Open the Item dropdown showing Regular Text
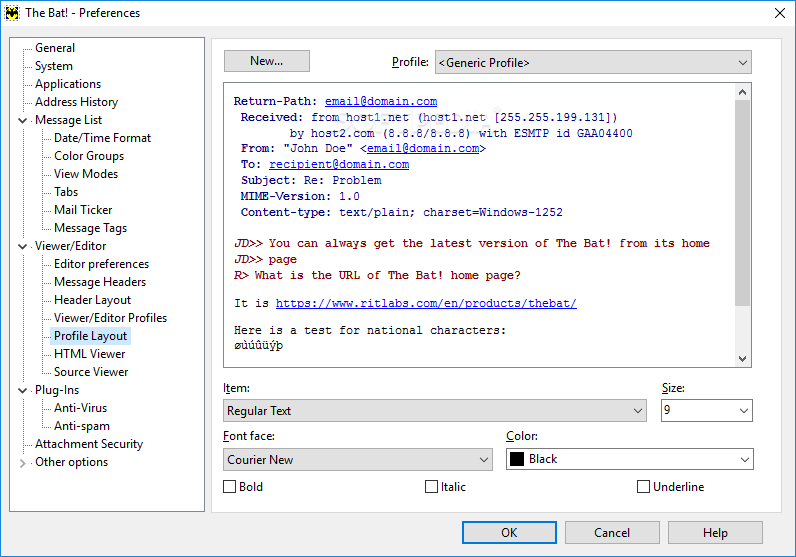This screenshot has height=557, width=796. 435,411
